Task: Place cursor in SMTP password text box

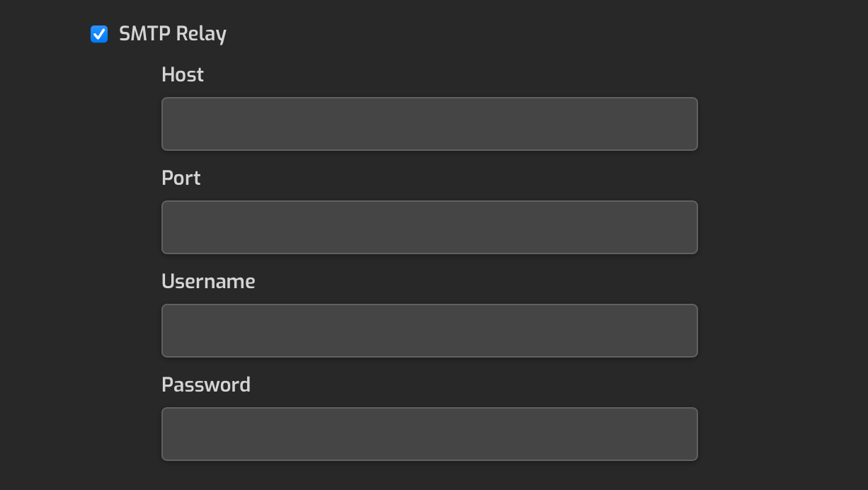Action: click(430, 434)
